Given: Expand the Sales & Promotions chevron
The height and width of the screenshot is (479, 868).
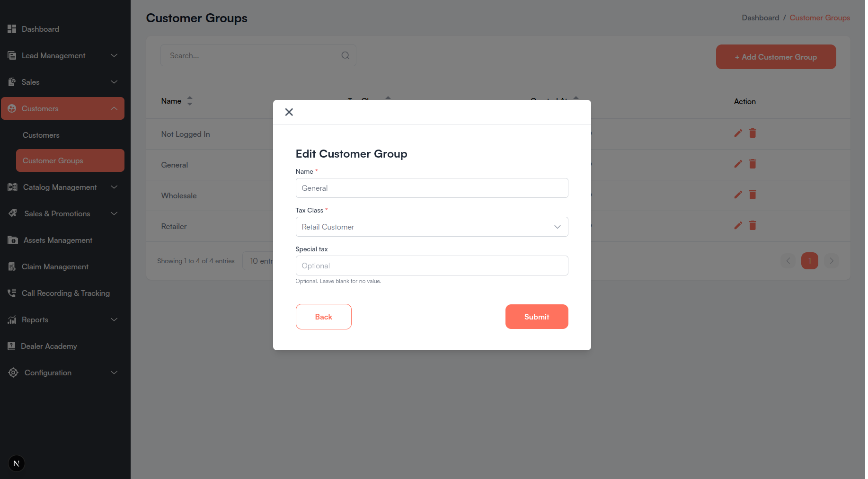Looking at the screenshot, I should click(x=114, y=213).
